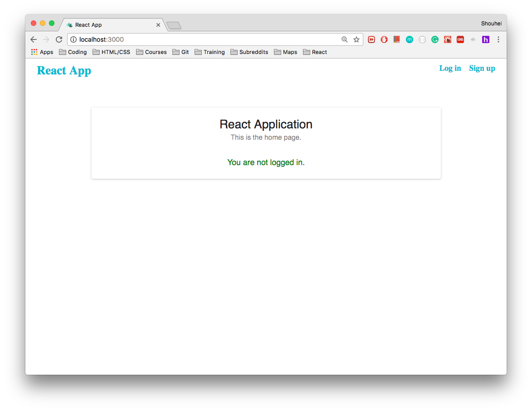Bookmark this page with the star icon
The width and height of the screenshot is (532, 411).
[x=356, y=39]
